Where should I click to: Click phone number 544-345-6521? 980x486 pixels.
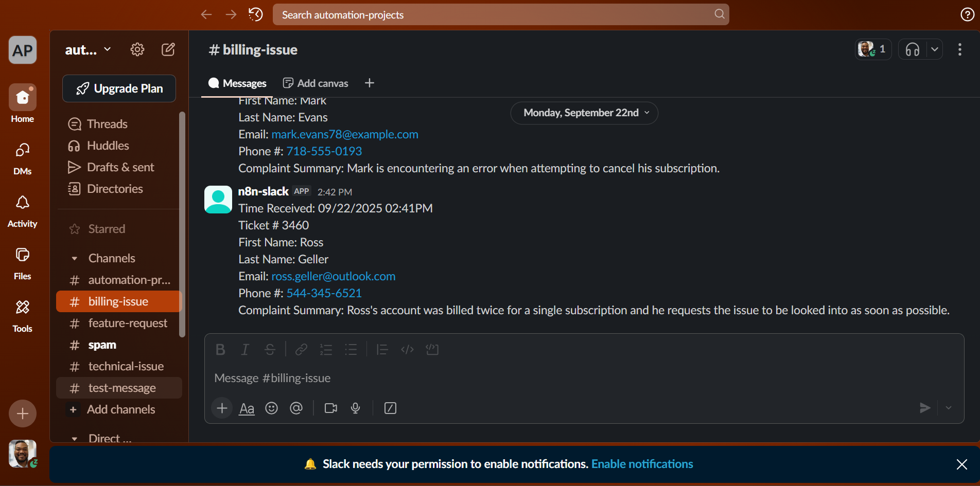point(324,293)
